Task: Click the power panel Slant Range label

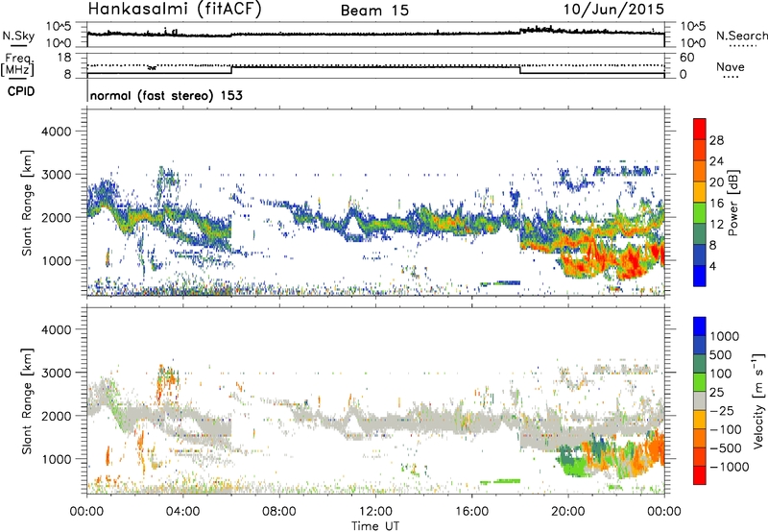Action: [27, 203]
